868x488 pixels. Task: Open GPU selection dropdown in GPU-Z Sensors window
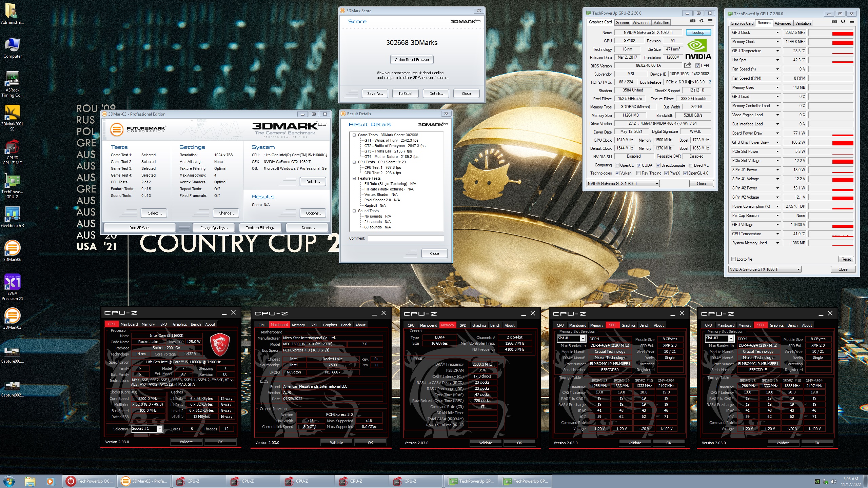click(765, 269)
